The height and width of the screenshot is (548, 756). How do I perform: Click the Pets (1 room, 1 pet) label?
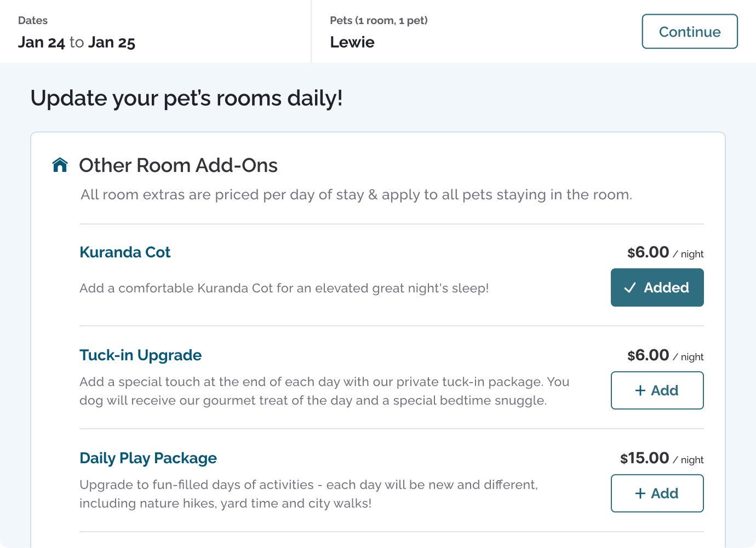click(379, 20)
